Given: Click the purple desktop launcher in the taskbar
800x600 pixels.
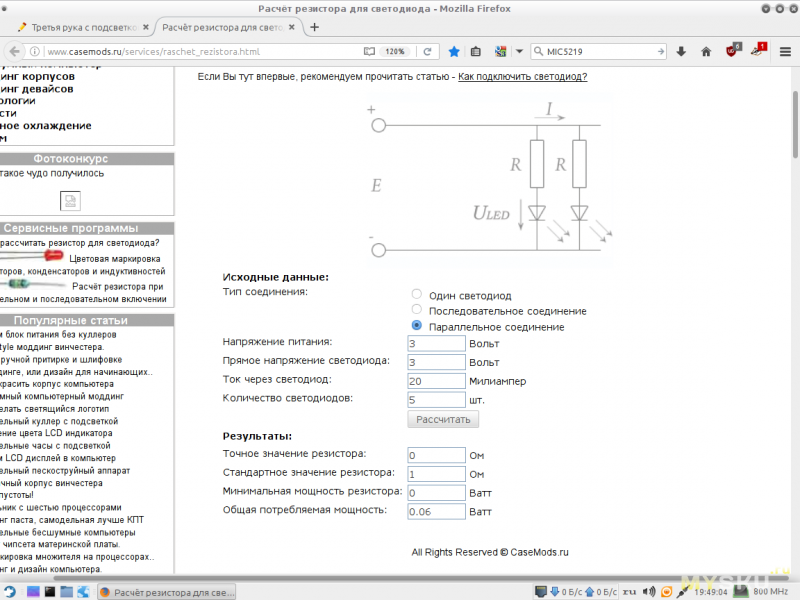Looking at the screenshot, I should pyautogui.click(x=33, y=592).
